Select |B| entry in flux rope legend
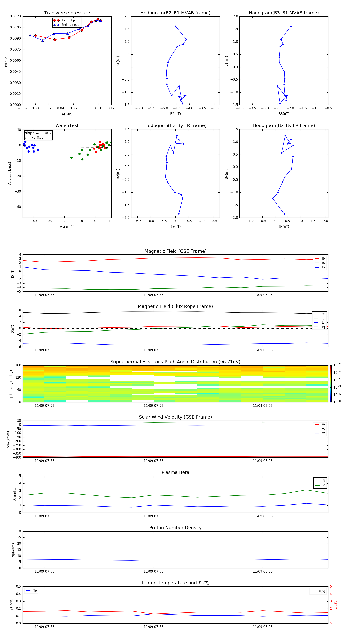Screen dimensions: 351x644 point(320,327)
